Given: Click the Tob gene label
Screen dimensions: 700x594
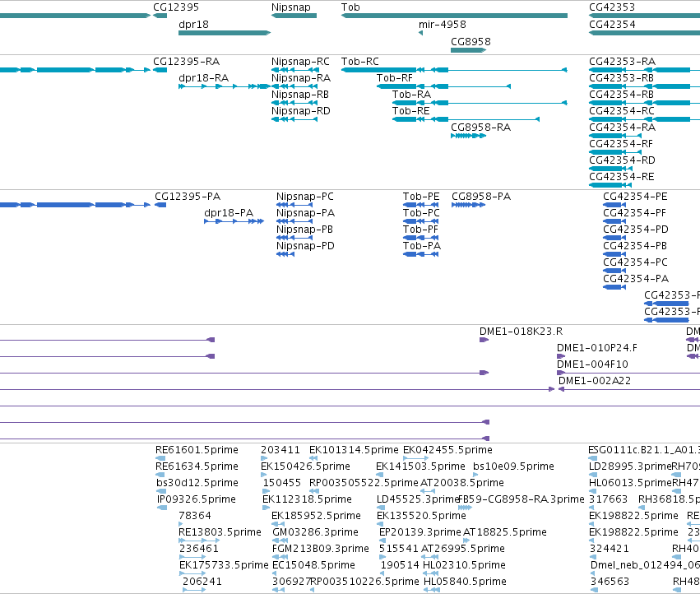Looking at the screenshot, I should (350, 7).
